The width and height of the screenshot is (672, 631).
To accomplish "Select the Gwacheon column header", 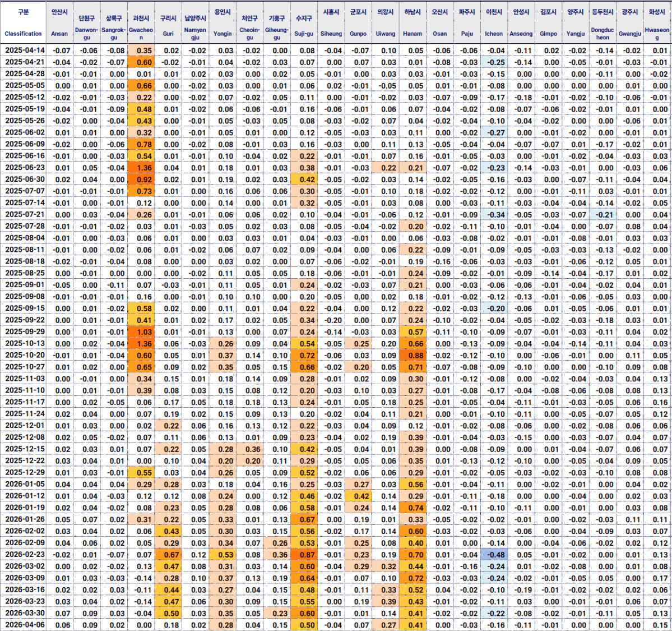I will [141, 22].
